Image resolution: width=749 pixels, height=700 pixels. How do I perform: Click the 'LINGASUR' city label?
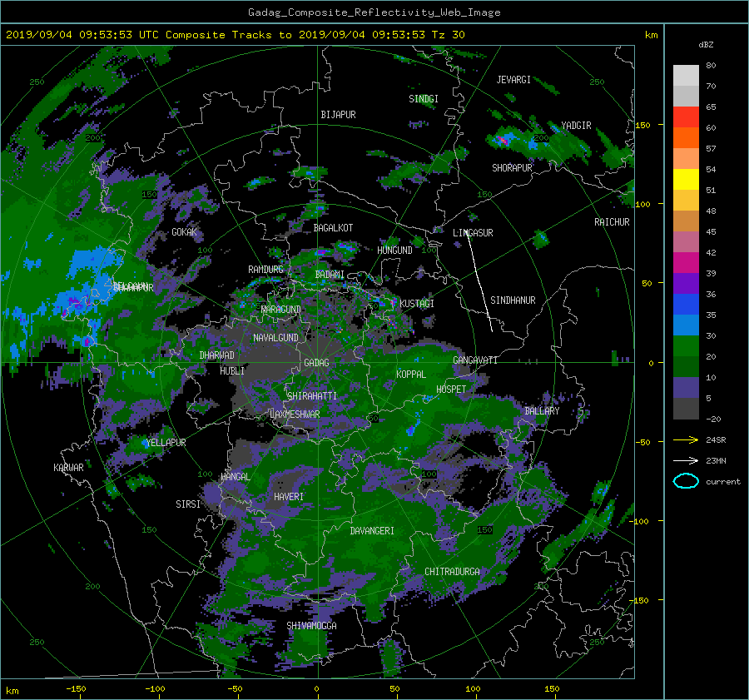pyautogui.click(x=473, y=233)
